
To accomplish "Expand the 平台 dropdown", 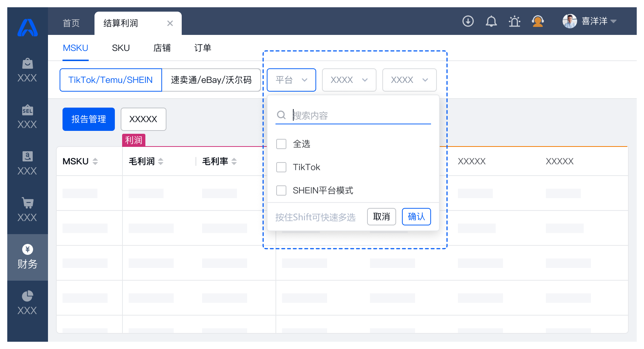I will click(291, 80).
